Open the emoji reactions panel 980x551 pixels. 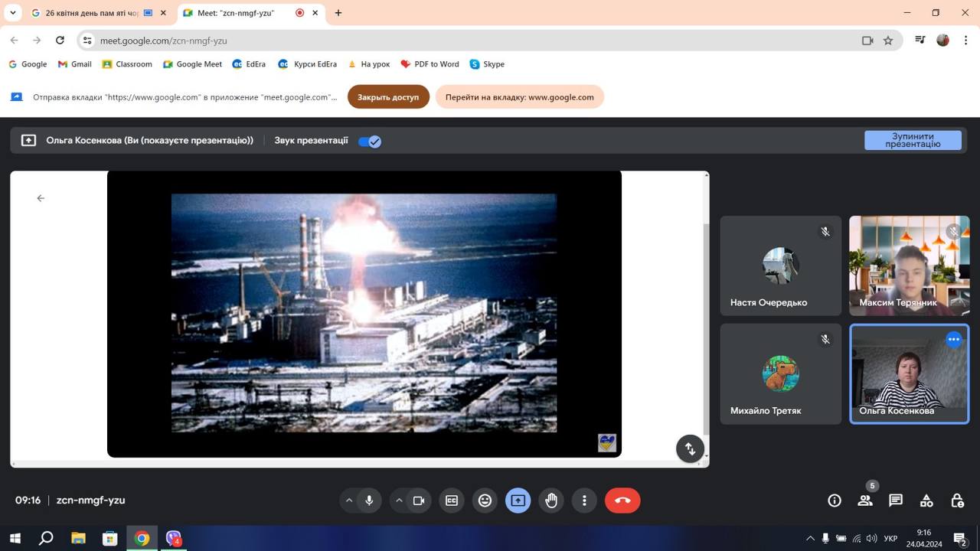(x=485, y=500)
